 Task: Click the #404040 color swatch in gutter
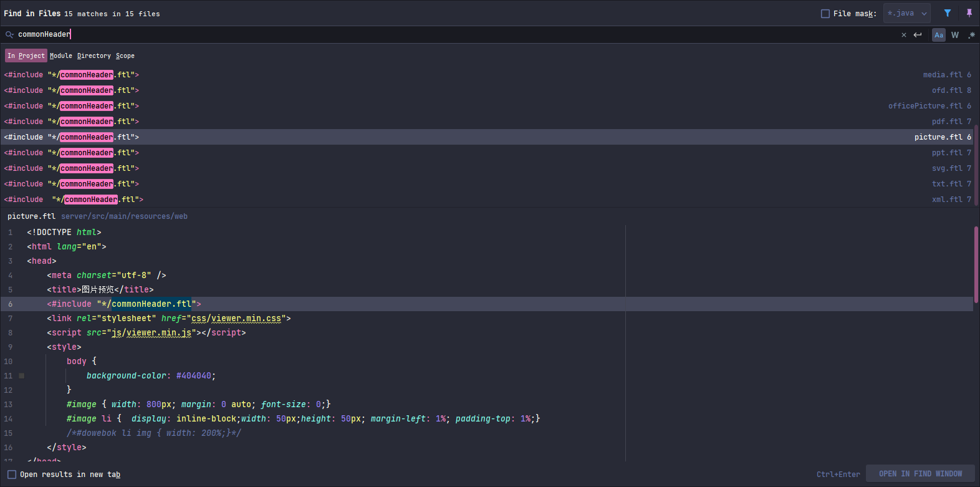21,376
